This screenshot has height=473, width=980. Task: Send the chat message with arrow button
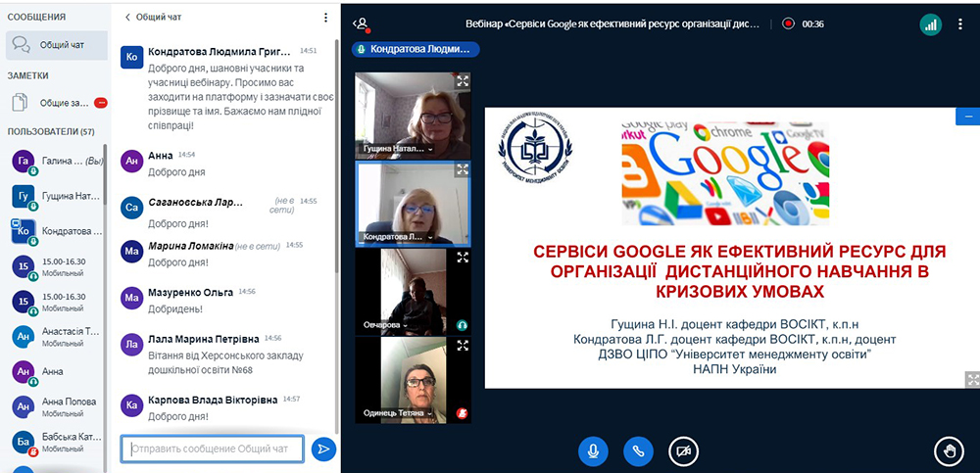323,449
